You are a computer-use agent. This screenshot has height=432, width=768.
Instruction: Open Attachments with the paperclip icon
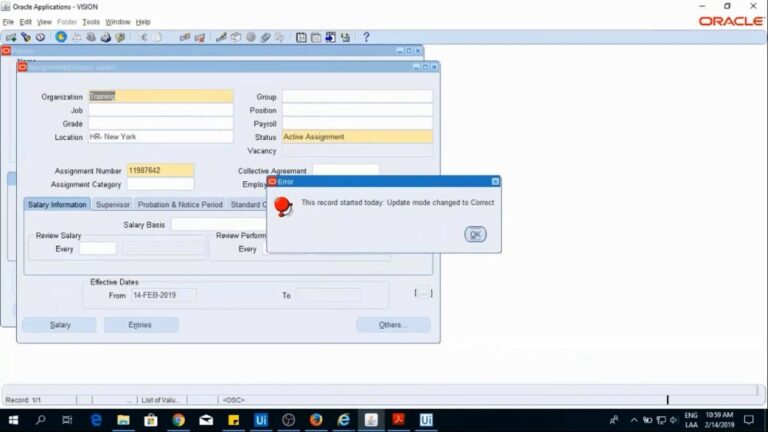[265, 37]
